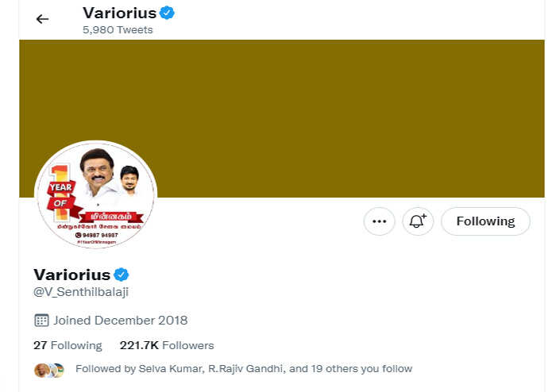
Task: Click the Joined December 2018 text
Action: (x=121, y=321)
